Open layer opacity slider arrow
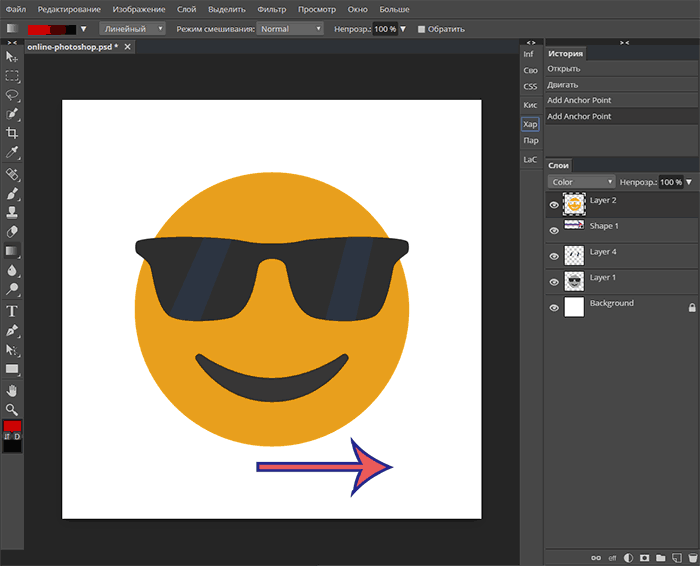The width and height of the screenshot is (700, 566). (689, 182)
